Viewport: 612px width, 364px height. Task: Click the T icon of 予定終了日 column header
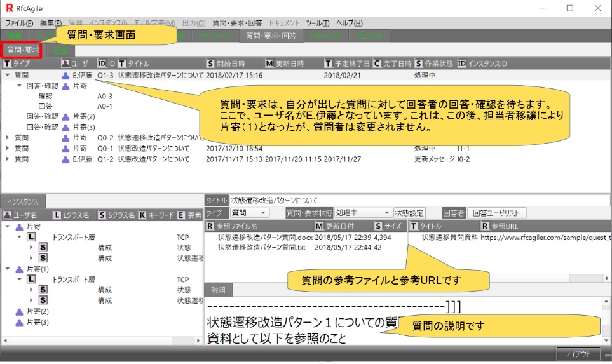329,64
